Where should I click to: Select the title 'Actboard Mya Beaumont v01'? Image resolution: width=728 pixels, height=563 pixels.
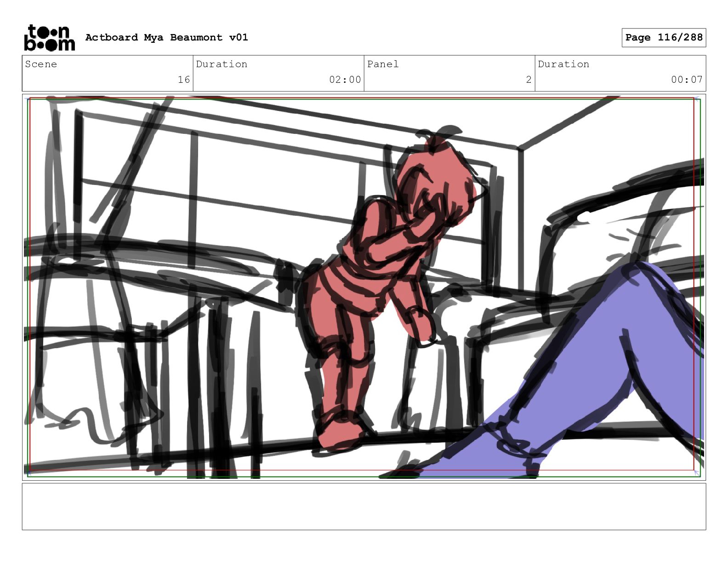point(166,37)
